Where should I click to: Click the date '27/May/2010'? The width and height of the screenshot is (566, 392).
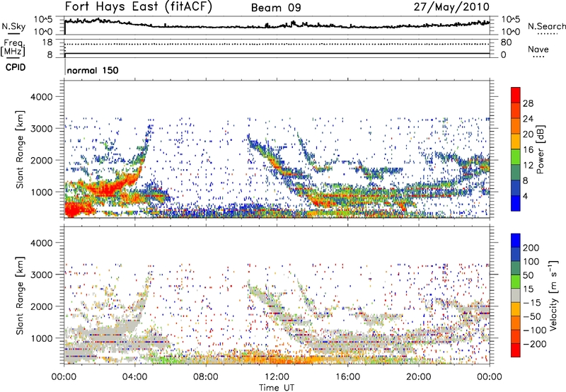click(x=451, y=7)
